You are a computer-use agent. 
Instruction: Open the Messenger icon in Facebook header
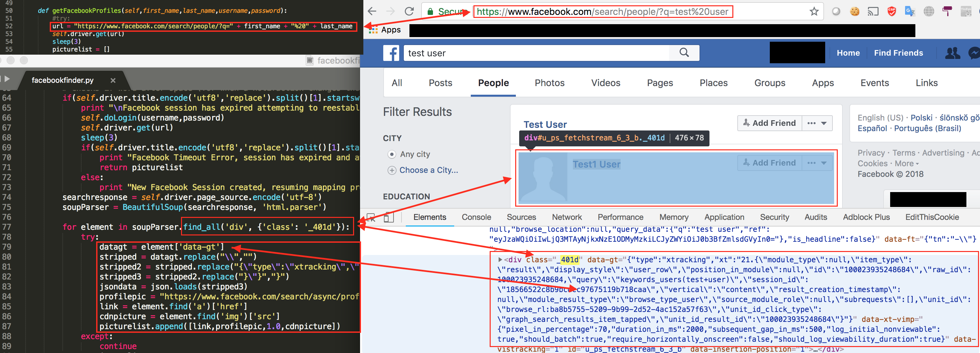coord(974,53)
